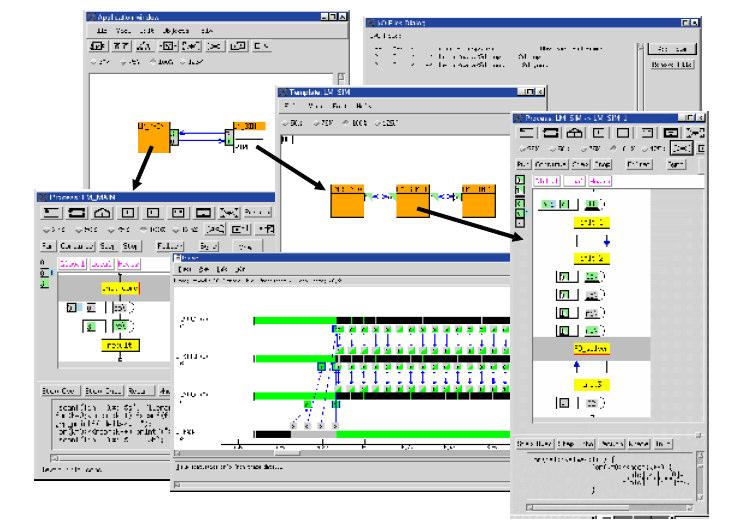Click the Block Code button in Process LM_MAIN
Viewport: 739px width, 527px height.
pyautogui.click(x=59, y=391)
